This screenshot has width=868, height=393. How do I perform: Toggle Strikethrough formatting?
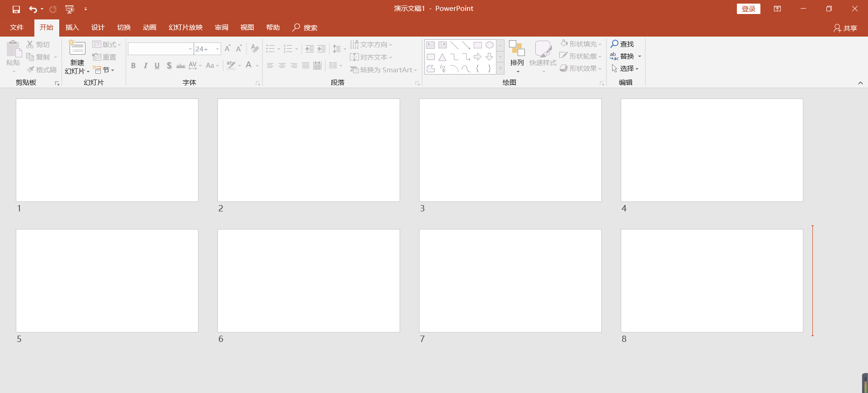[x=181, y=65]
